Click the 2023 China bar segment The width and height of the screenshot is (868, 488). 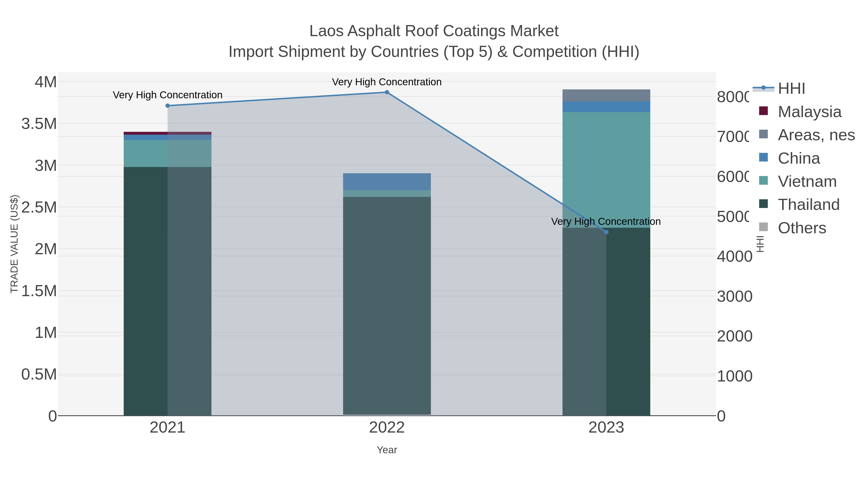point(606,107)
